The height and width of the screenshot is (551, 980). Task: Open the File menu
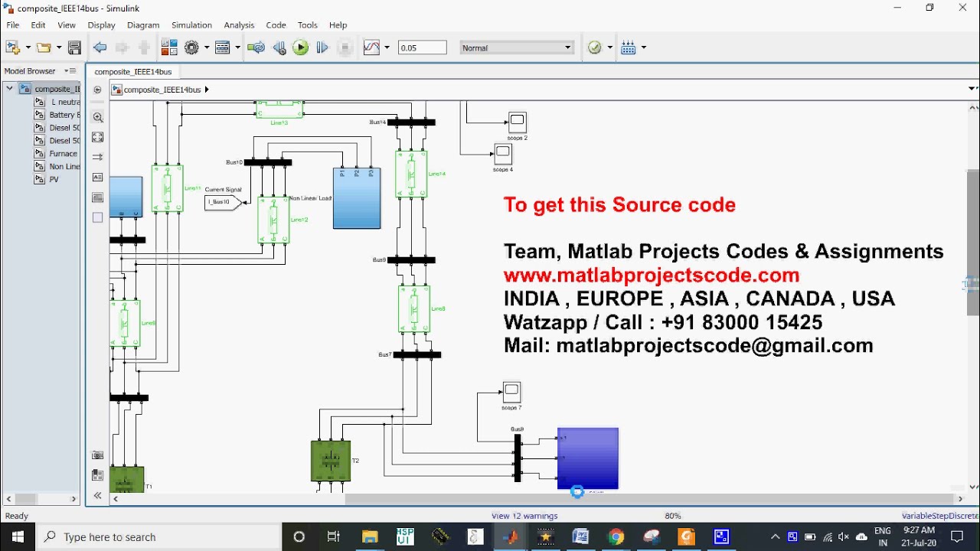pyautogui.click(x=13, y=25)
